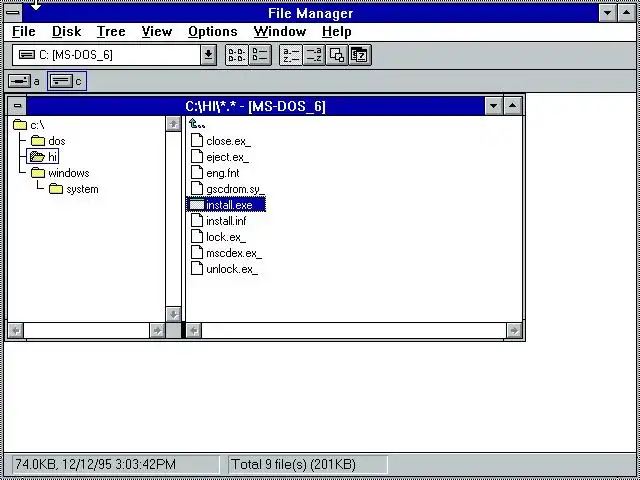The width and height of the screenshot is (640, 480).
Task: Click program icon of install.exe
Action: (196, 204)
